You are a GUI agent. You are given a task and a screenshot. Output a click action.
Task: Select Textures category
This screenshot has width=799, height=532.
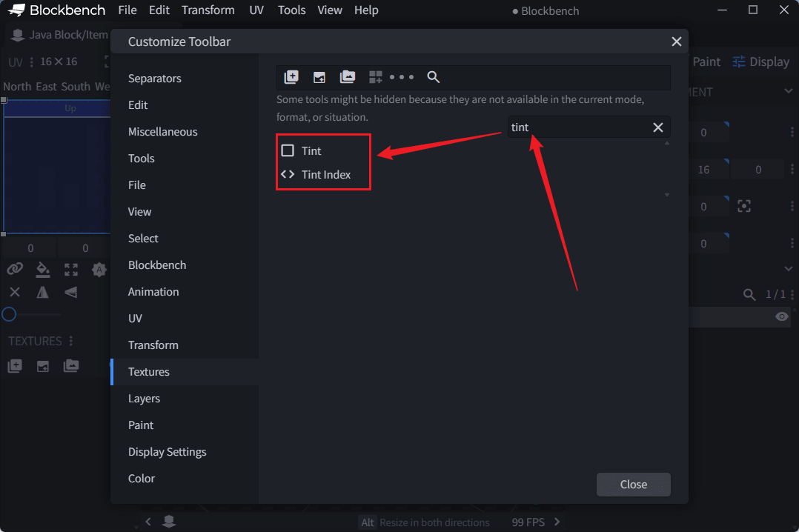[185, 372]
